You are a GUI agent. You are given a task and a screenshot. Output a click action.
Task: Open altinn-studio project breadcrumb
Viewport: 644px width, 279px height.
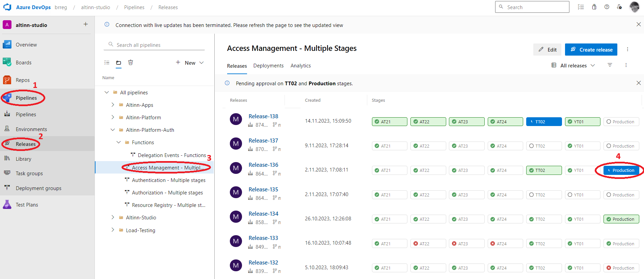tap(96, 7)
